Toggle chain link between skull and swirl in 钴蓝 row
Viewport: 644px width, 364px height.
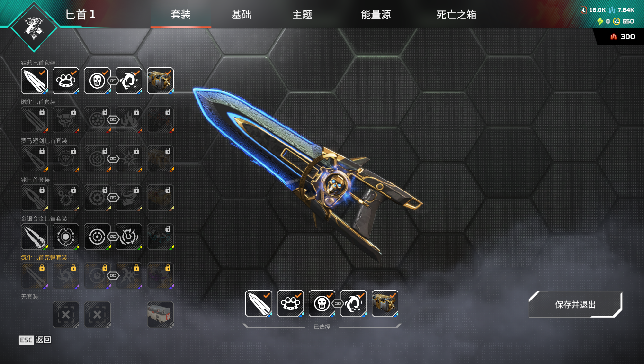[x=113, y=81]
